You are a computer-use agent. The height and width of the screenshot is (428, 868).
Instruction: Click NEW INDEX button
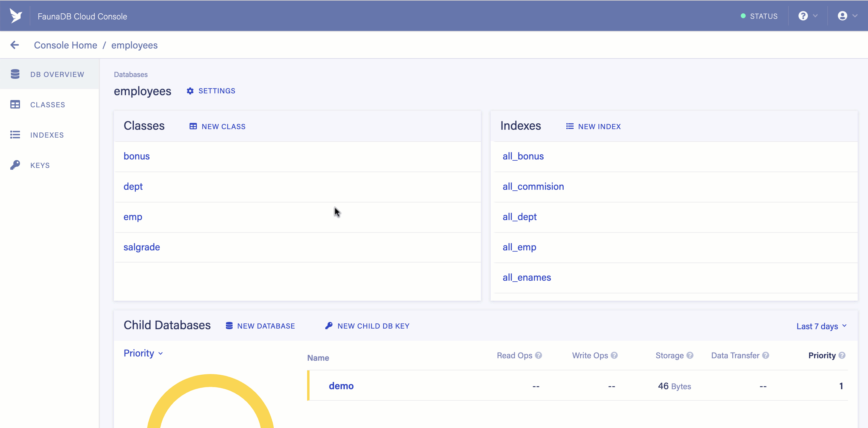tap(593, 126)
